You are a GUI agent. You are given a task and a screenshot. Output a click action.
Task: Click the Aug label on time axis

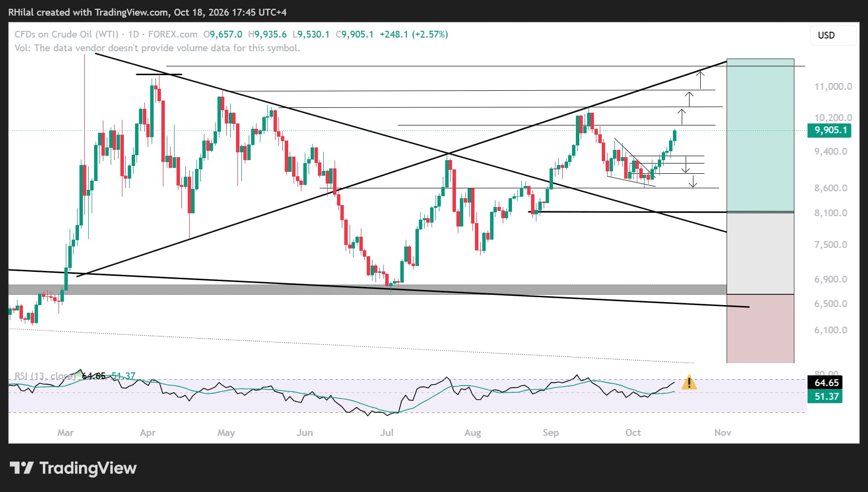pyautogui.click(x=473, y=432)
